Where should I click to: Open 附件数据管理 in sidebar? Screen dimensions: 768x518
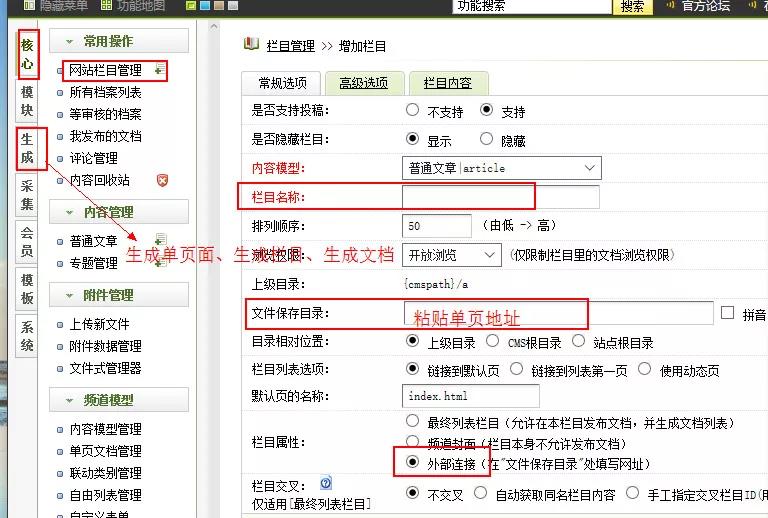[105, 346]
